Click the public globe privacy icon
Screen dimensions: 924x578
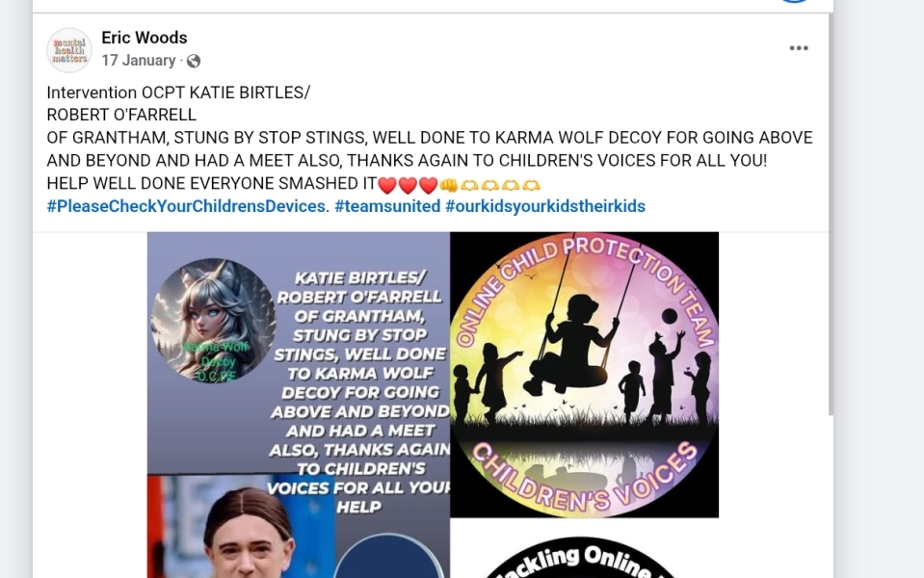(194, 61)
